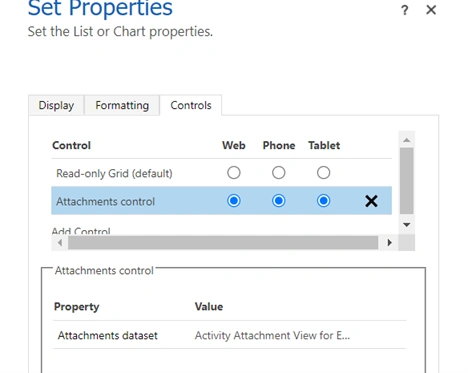Image resolution: width=468 pixels, height=373 pixels.
Task: Switch to the Display tab
Action: (x=56, y=105)
